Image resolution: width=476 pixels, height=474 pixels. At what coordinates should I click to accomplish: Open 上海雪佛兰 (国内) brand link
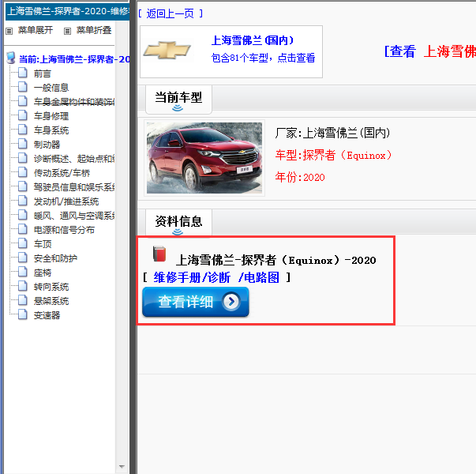(253, 40)
